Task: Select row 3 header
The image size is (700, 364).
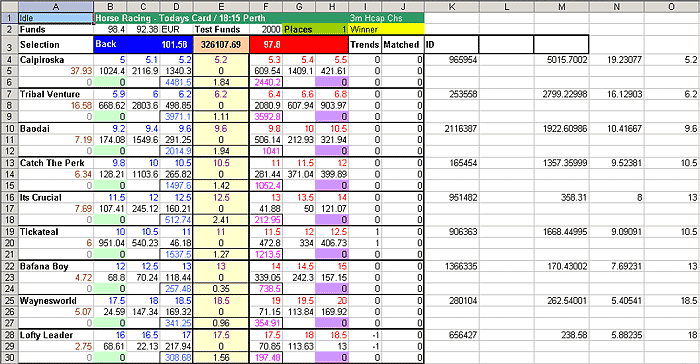Action: 9,45
